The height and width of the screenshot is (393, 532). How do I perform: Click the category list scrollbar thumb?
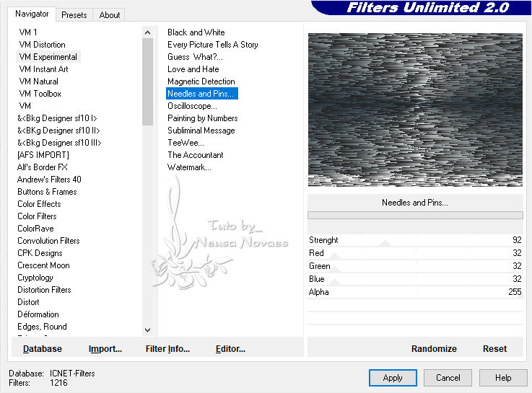click(x=147, y=81)
